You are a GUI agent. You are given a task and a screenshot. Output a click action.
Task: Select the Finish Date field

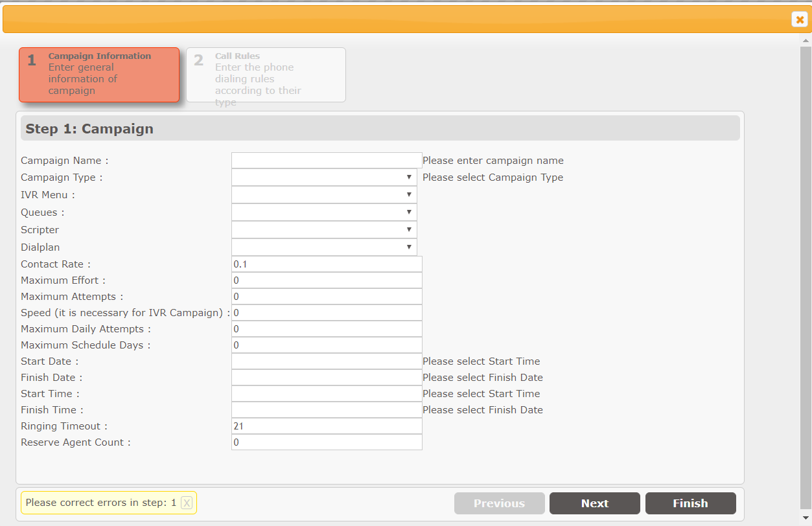point(327,378)
